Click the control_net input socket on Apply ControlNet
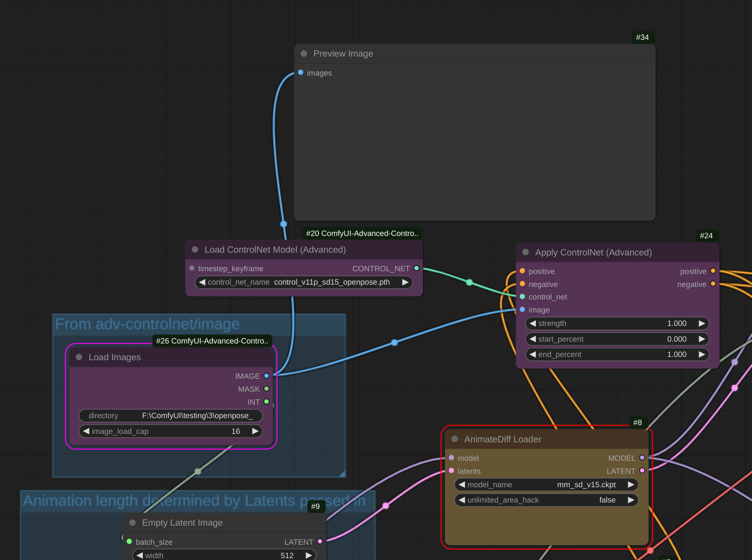 [522, 297]
